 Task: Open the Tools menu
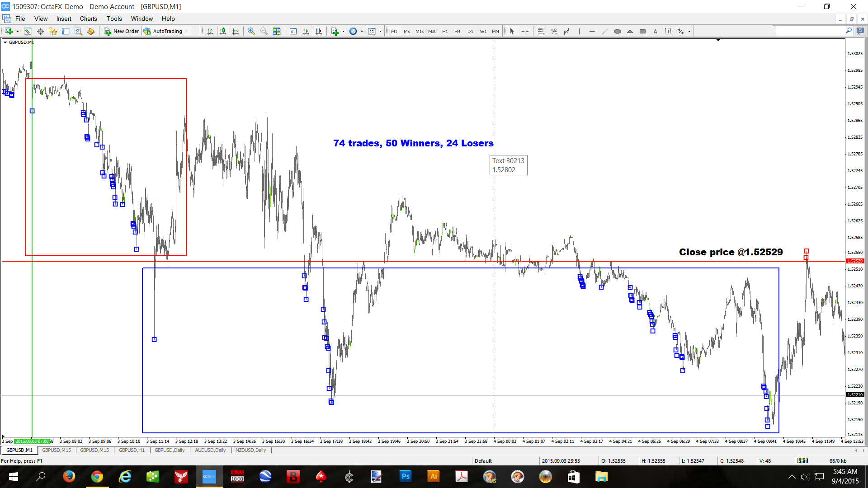(114, 19)
